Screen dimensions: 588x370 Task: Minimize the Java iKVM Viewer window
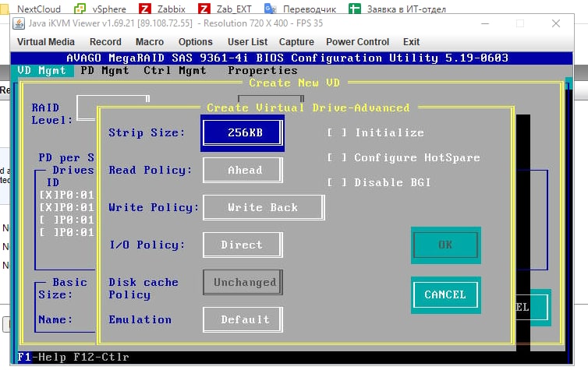(485, 23)
